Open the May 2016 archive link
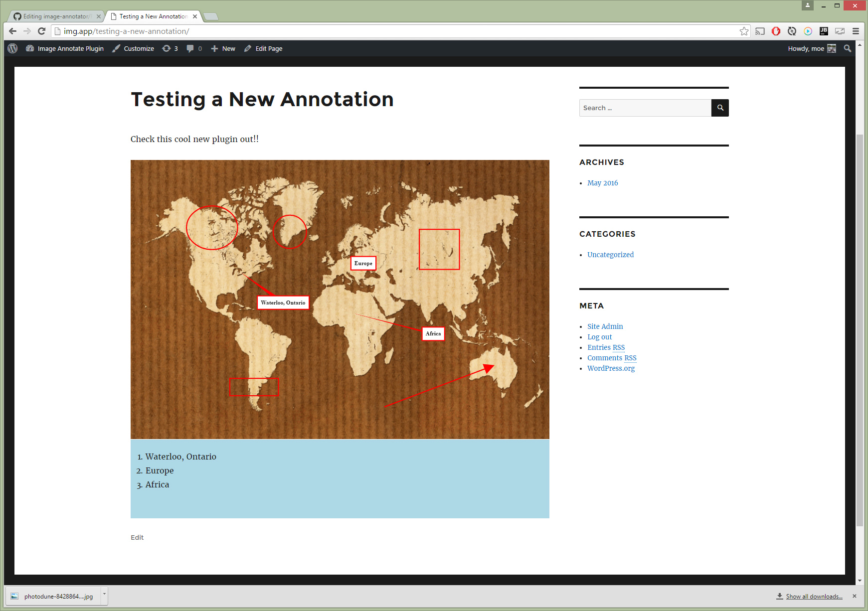The height and width of the screenshot is (611, 868). pos(602,183)
